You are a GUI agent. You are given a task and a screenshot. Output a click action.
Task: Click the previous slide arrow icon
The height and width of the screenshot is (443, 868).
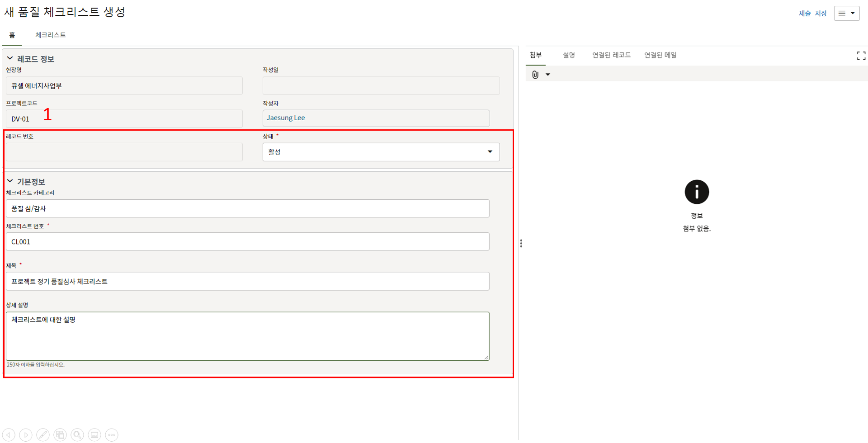(x=9, y=435)
